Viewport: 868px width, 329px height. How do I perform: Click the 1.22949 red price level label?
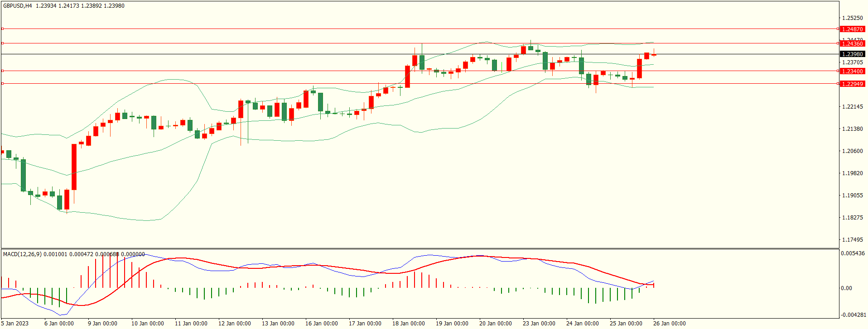point(852,84)
